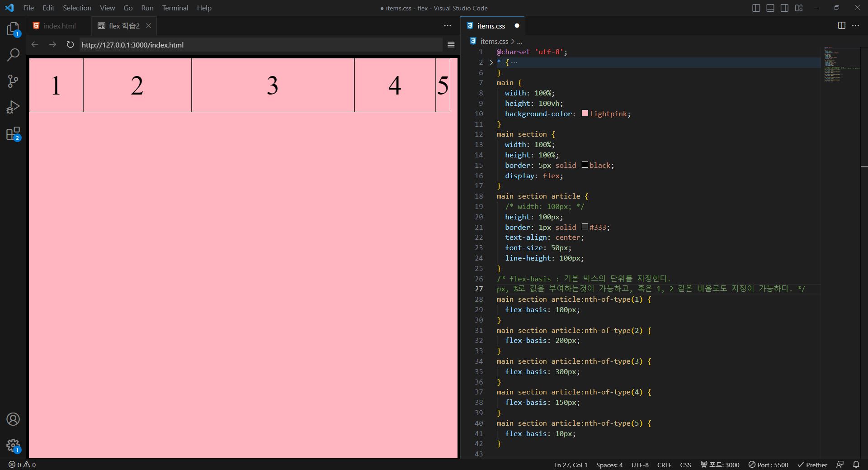Image resolution: width=868 pixels, height=470 pixels.
Task: Open the browser preview hamburger menu
Action: pyautogui.click(x=451, y=44)
